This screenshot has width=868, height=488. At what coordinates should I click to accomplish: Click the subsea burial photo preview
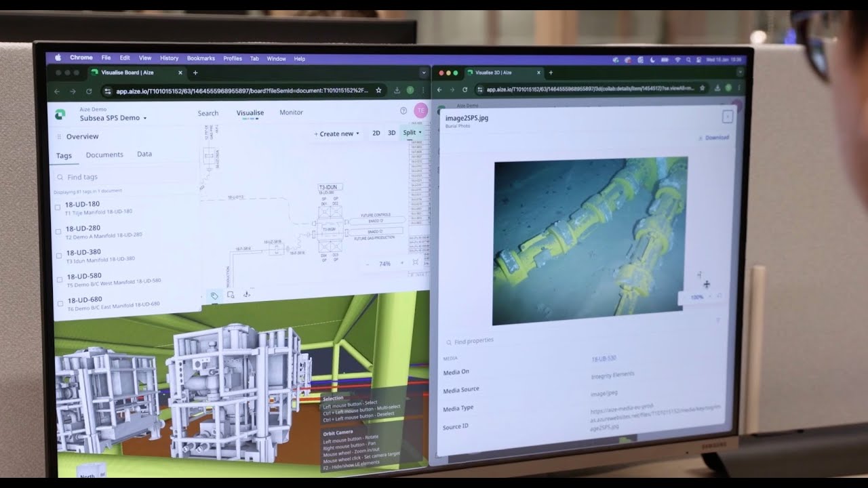click(x=590, y=241)
